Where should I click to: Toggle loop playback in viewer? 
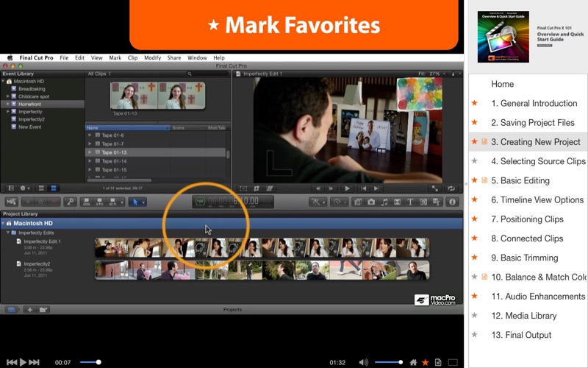click(x=451, y=188)
